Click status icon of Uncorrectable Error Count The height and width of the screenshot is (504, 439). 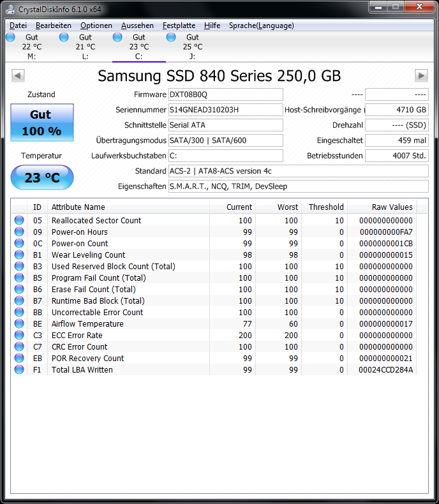[x=19, y=312]
